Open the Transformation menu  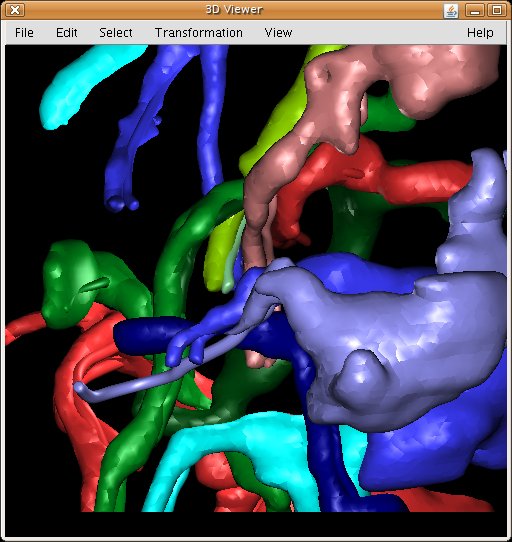click(x=198, y=33)
